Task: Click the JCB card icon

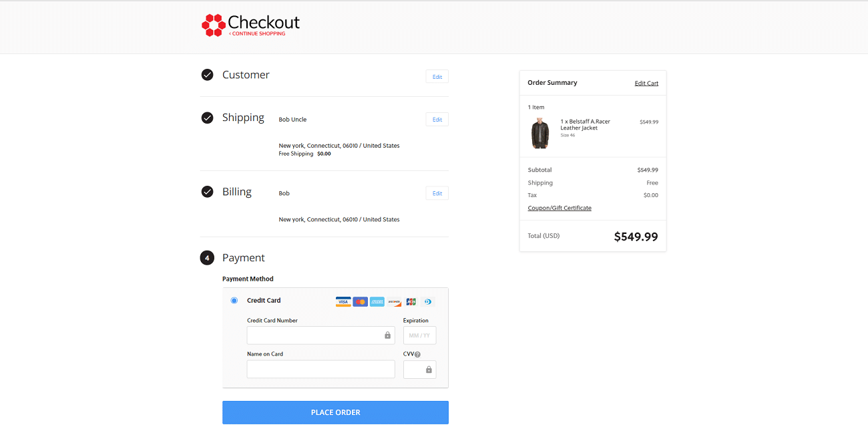Action: pos(411,302)
